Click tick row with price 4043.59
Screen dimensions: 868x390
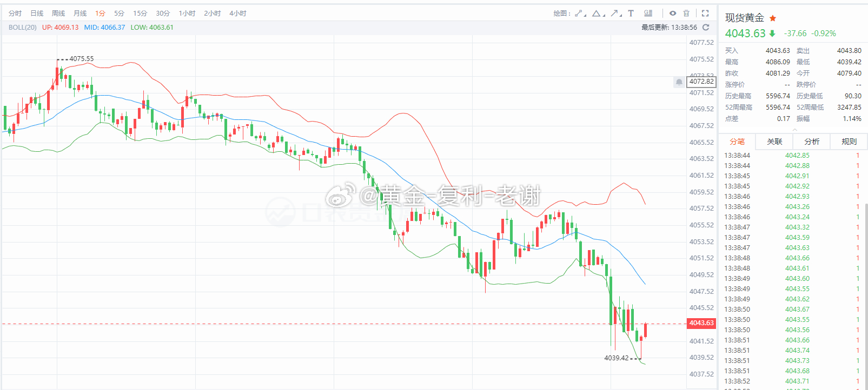[792, 238]
